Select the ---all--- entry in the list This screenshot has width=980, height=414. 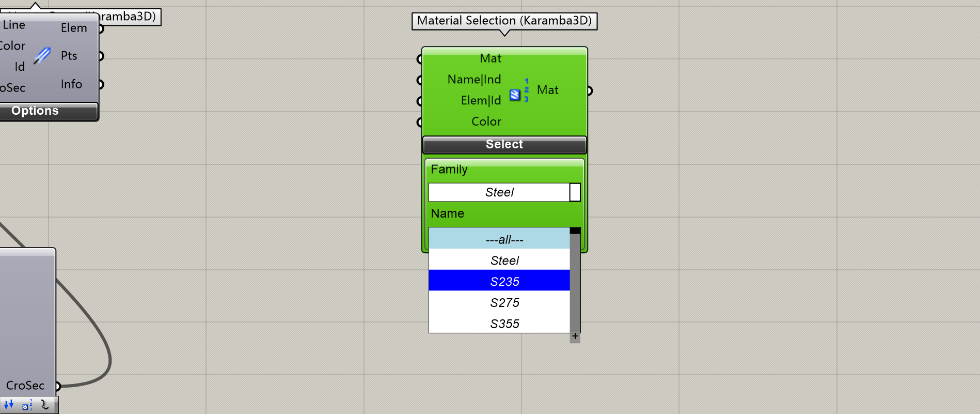coord(499,240)
